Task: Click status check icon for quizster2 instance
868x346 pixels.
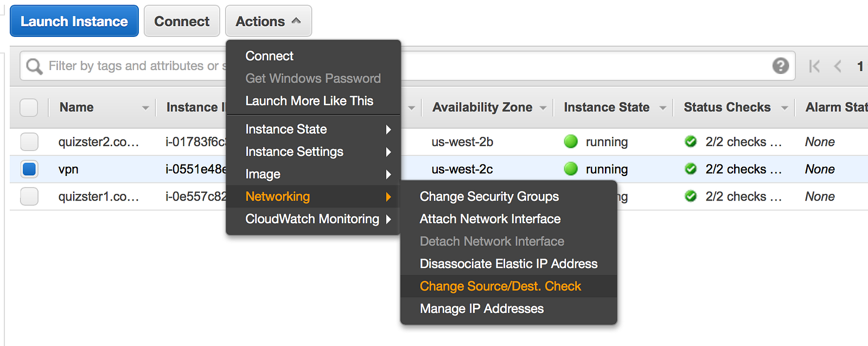Action: [x=691, y=142]
